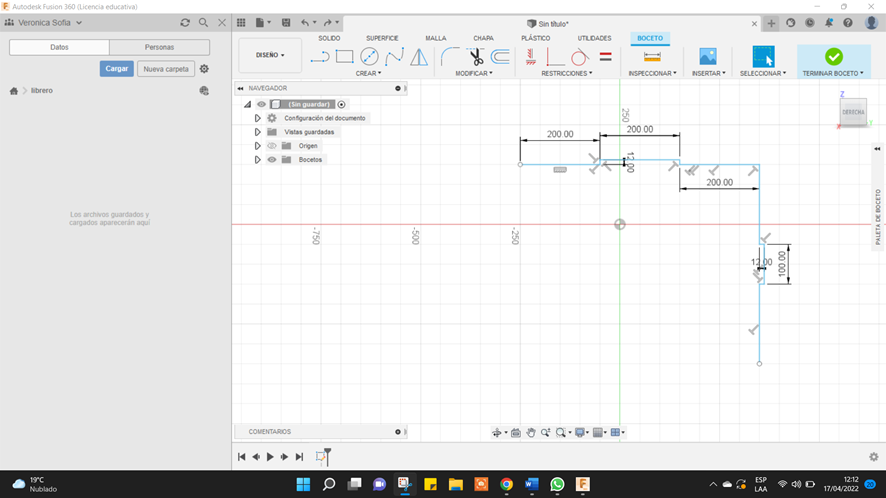Click the Measure inspect tool

coord(652,57)
